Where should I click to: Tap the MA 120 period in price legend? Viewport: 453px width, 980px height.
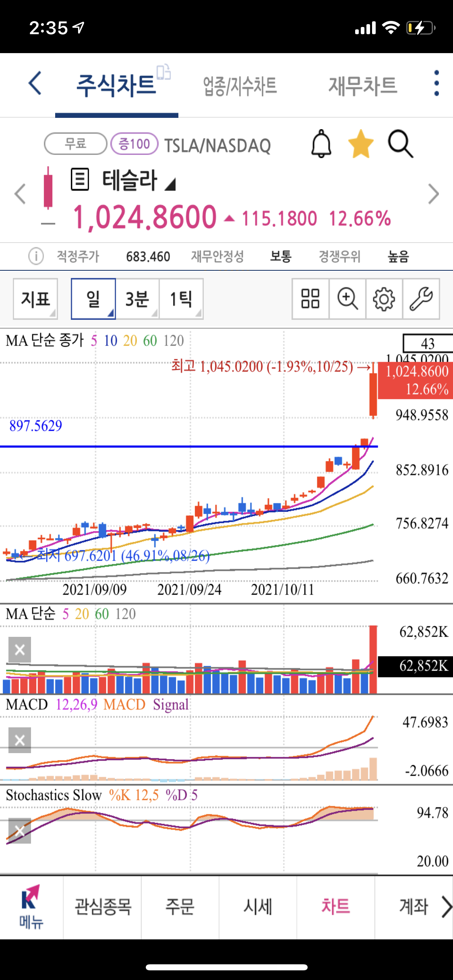click(x=174, y=341)
